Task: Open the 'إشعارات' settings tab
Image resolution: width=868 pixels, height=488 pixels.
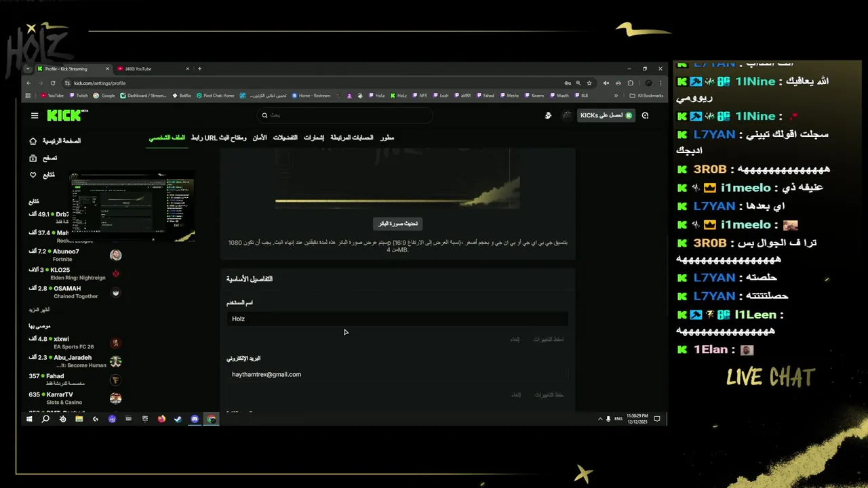Action: (313, 138)
